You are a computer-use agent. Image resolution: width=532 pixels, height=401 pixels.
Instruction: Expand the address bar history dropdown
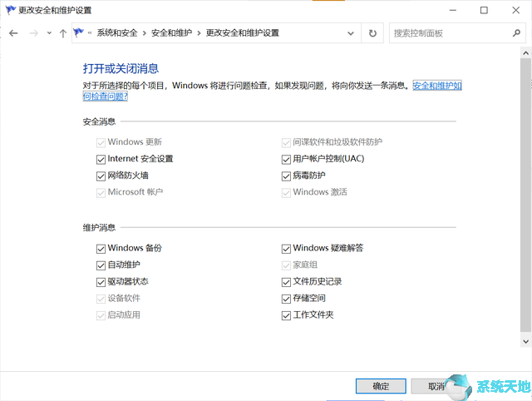[351, 33]
